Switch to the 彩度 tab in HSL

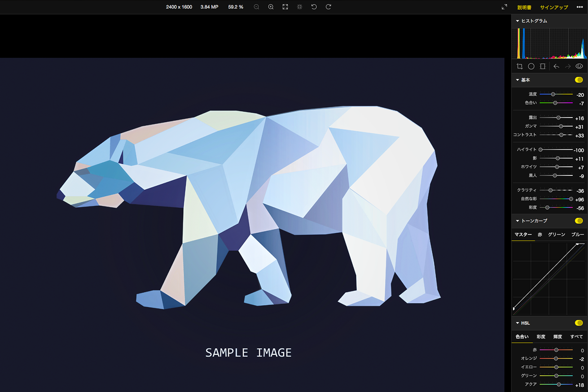541,337
